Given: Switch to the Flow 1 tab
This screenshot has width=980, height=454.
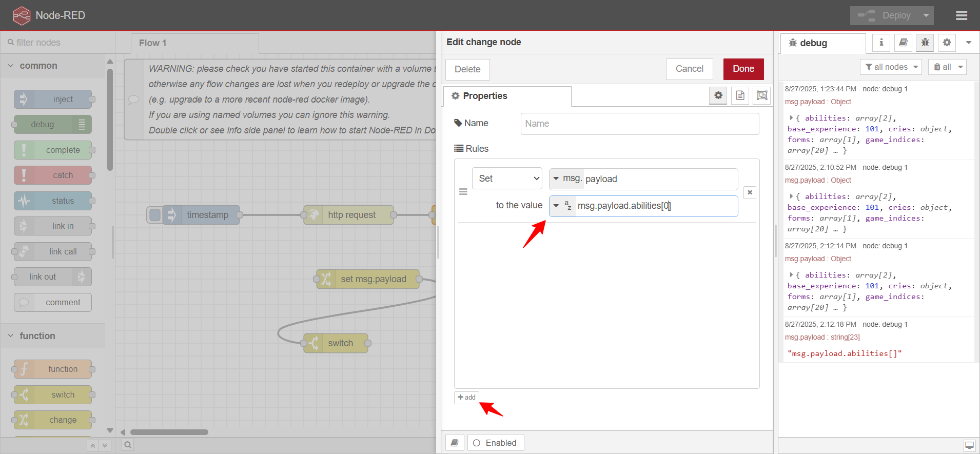Looking at the screenshot, I should 195,43.
